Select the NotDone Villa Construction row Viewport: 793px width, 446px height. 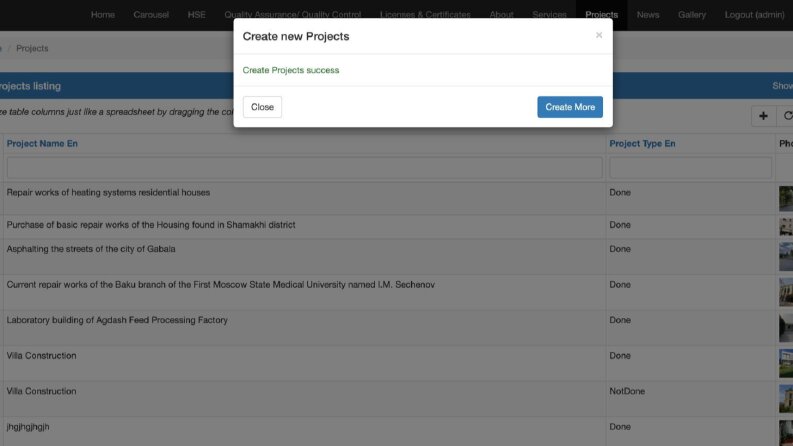click(396, 398)
